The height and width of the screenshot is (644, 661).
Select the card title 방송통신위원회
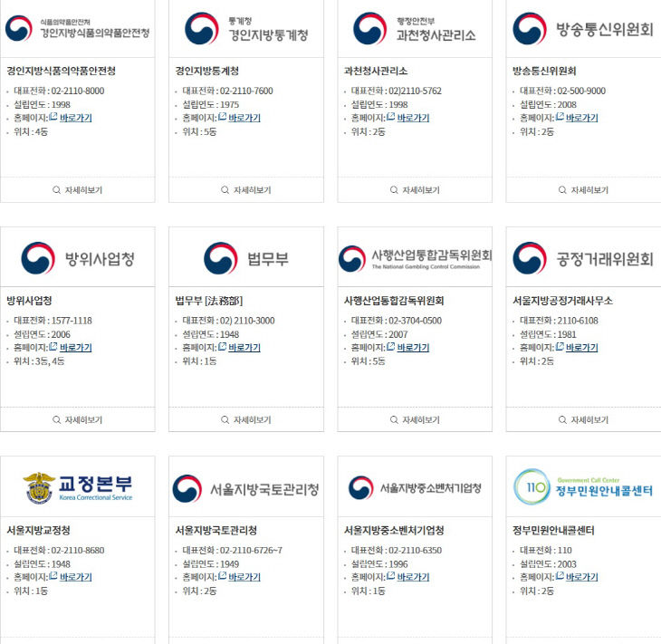(x=544, y=71)
